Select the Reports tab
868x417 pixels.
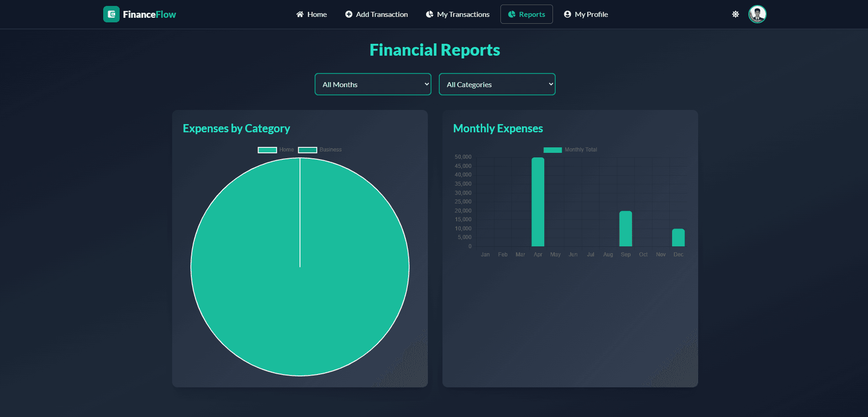point(526,14)
